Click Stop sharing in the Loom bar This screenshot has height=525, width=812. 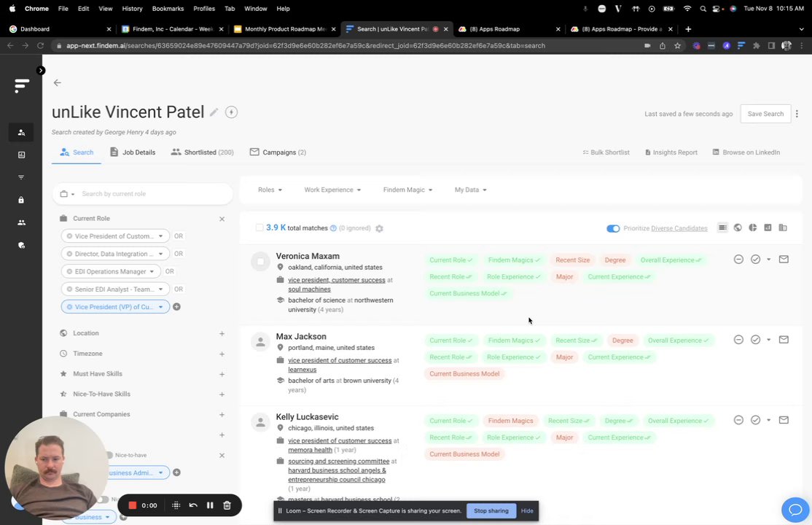[491, 511]
